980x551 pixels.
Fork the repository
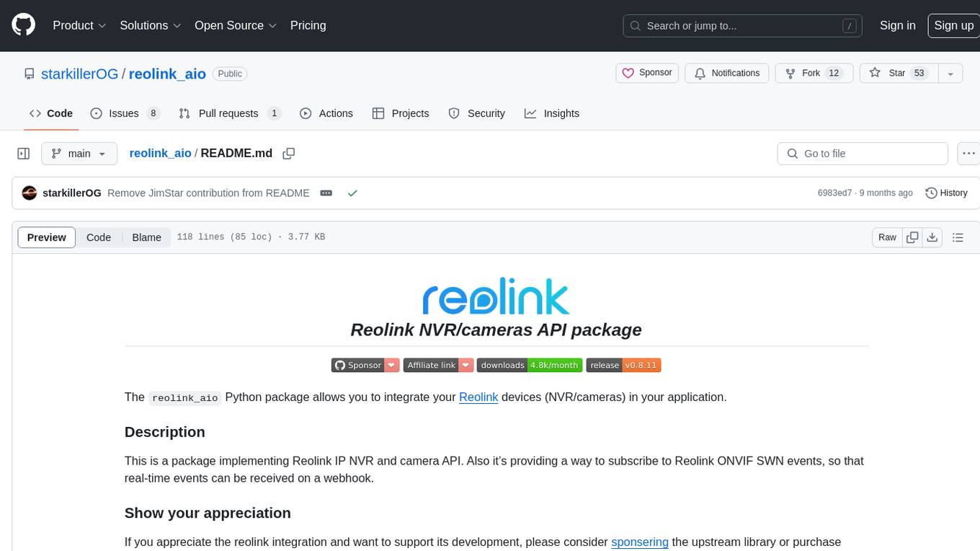[814, 73]
